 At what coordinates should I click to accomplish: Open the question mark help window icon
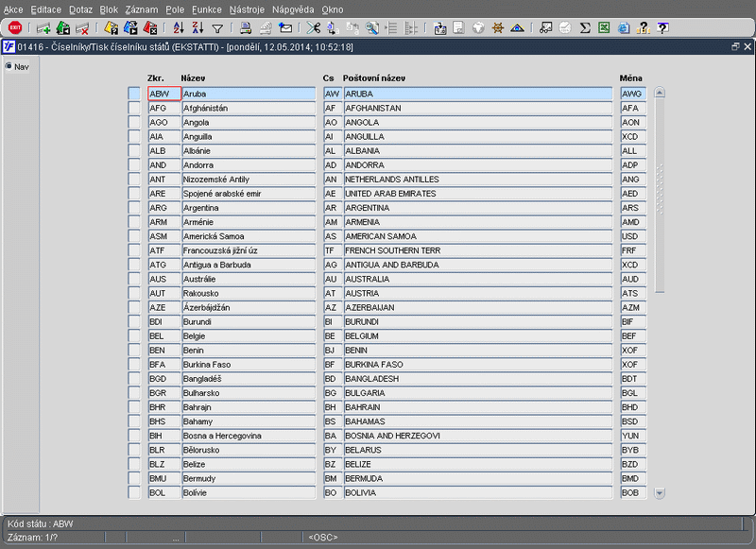click(663, 28)
